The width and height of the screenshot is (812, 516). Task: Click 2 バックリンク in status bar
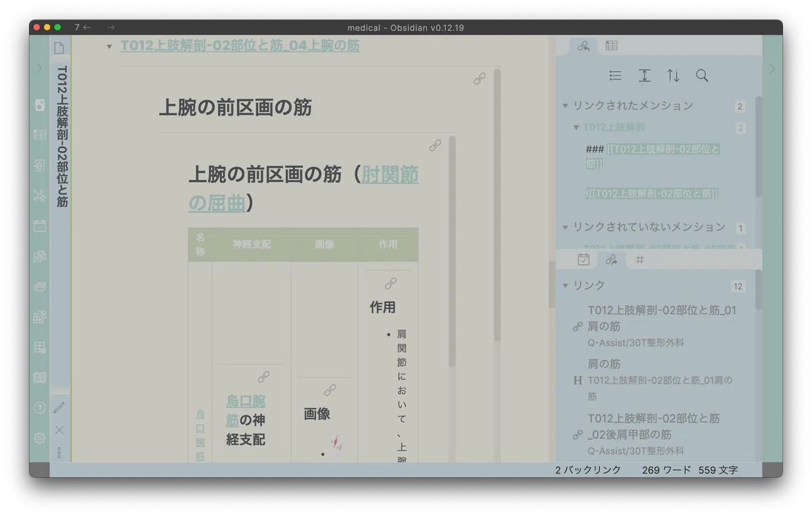[588, 470]
